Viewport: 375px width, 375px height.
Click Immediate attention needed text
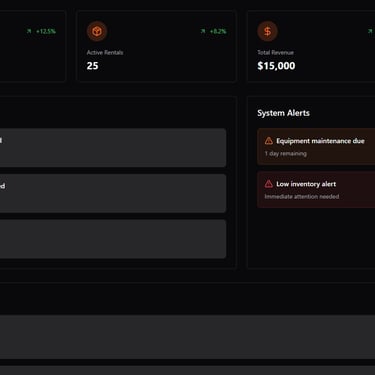[302, 197]
